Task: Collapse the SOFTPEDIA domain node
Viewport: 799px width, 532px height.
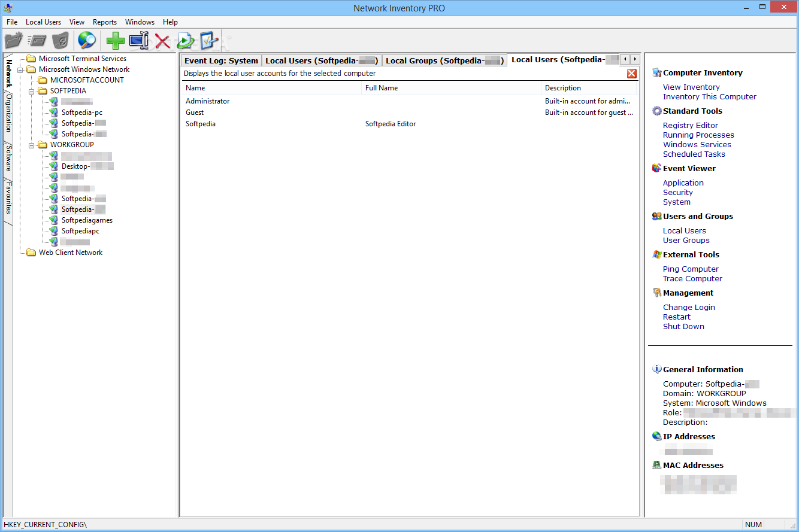Action: click(31, 91)
